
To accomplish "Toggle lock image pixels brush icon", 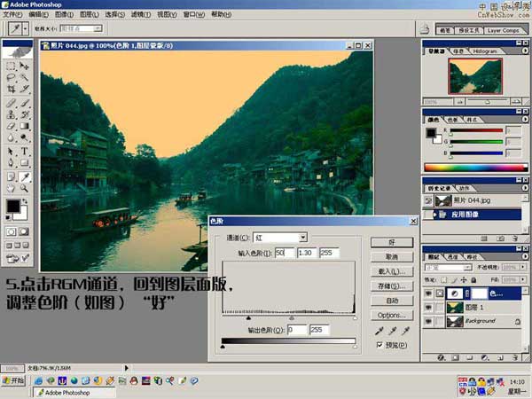I will coord(454,280).
